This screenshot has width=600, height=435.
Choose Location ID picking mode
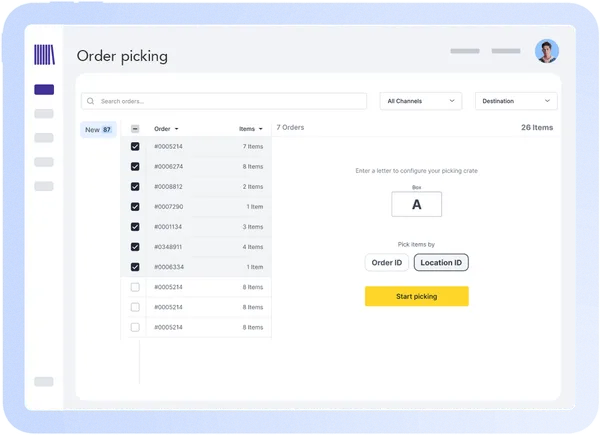point(441,262)
